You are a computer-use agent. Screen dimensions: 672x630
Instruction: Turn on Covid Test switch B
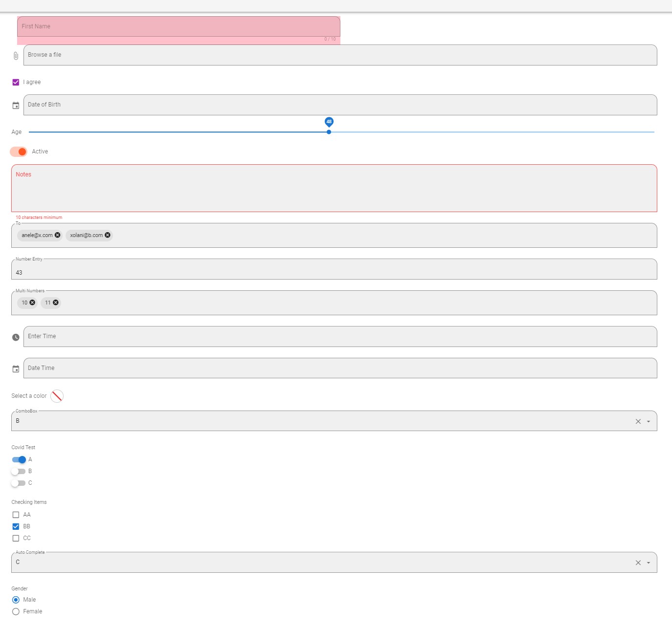(19, 471)
